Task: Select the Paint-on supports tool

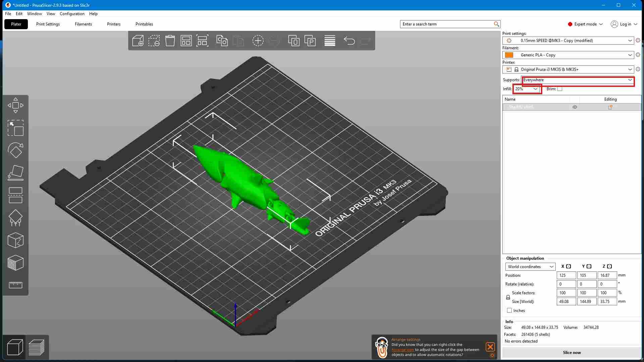Action: [x=15, y=218]
